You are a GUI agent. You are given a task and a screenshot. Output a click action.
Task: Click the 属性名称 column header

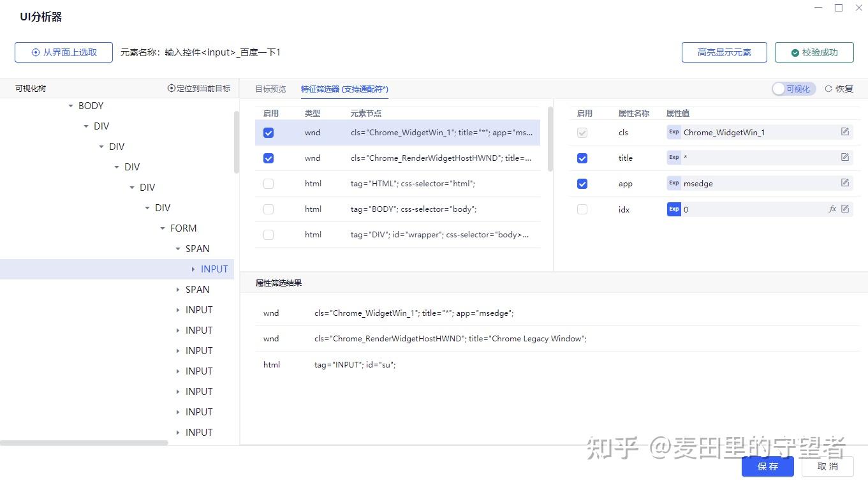point(634,113)
